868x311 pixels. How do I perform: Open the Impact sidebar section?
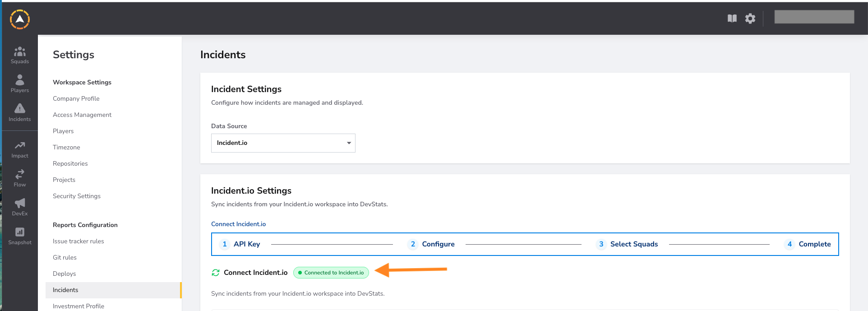20,150
